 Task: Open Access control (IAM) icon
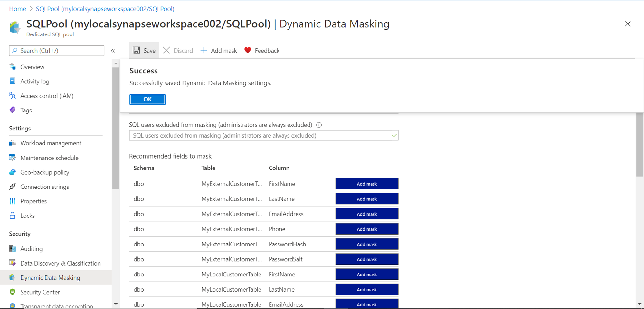coord(12,96)
